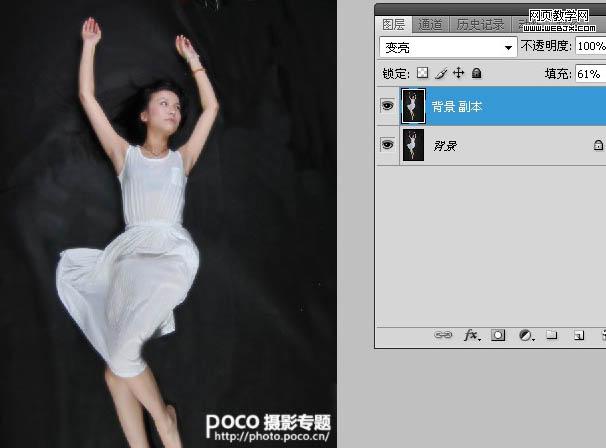Open the fx layer style menu
Viewport: 606px width, 448px height.
pos(472,335)
